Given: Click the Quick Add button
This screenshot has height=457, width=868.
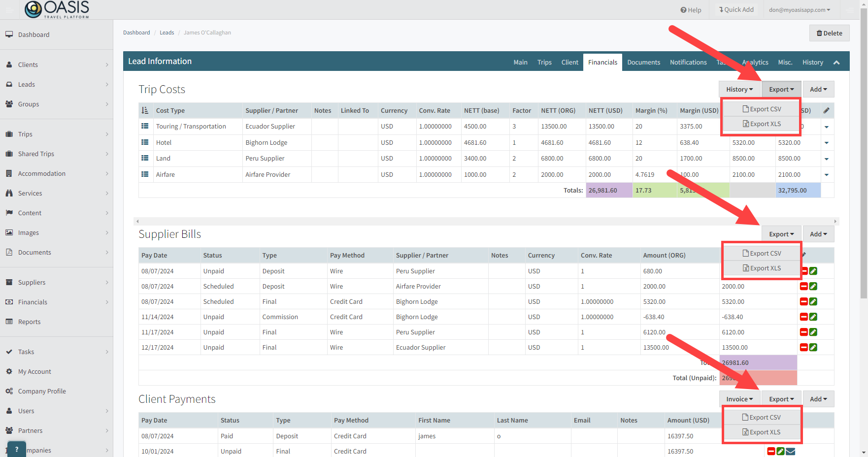Looking at the screenshot, I should click(736, 9).
